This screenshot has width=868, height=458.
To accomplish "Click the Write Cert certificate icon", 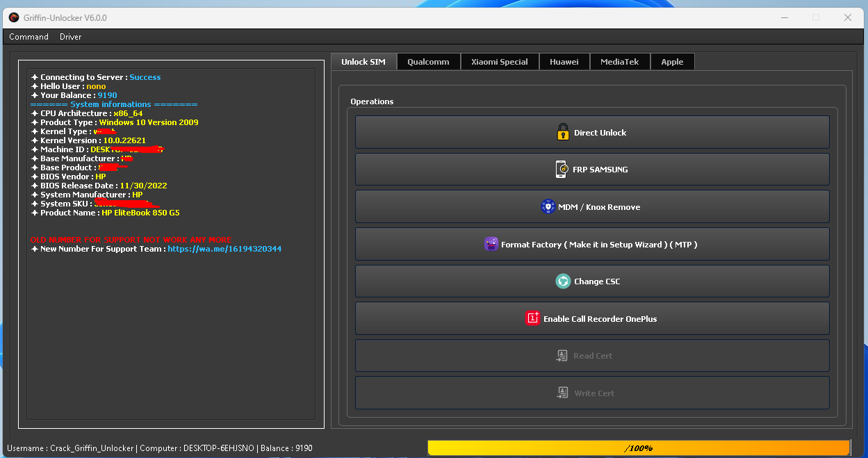I will pyautogui.click(x=563, y=393).
